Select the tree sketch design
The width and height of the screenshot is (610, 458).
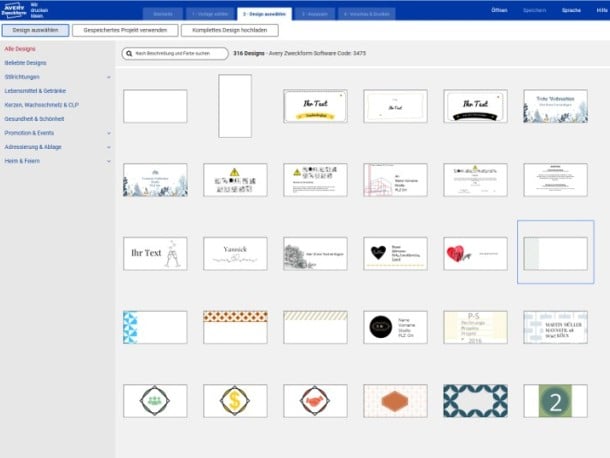[316, 254]
